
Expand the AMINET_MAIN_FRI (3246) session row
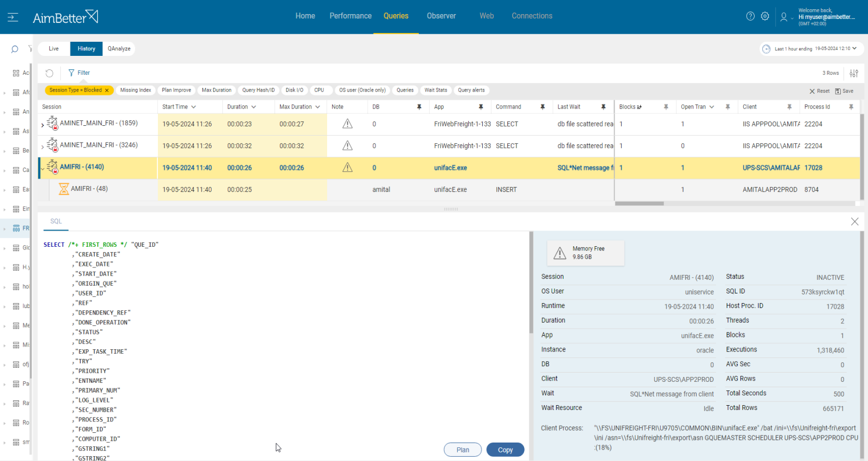[42, 147]
